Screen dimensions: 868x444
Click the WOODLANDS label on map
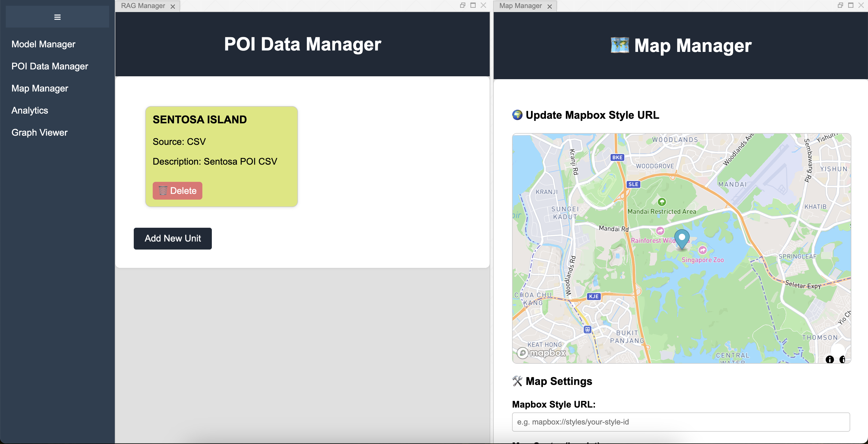(x=675, y=140)
